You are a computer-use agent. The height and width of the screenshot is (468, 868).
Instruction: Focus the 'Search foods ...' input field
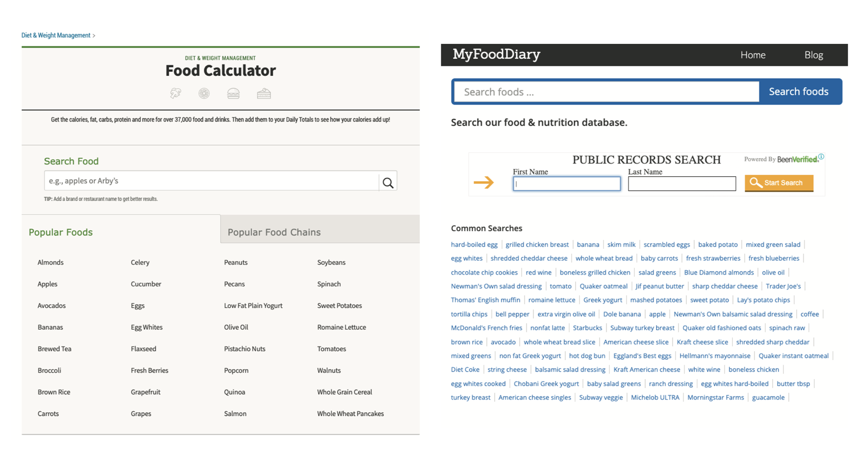[606, 92]
